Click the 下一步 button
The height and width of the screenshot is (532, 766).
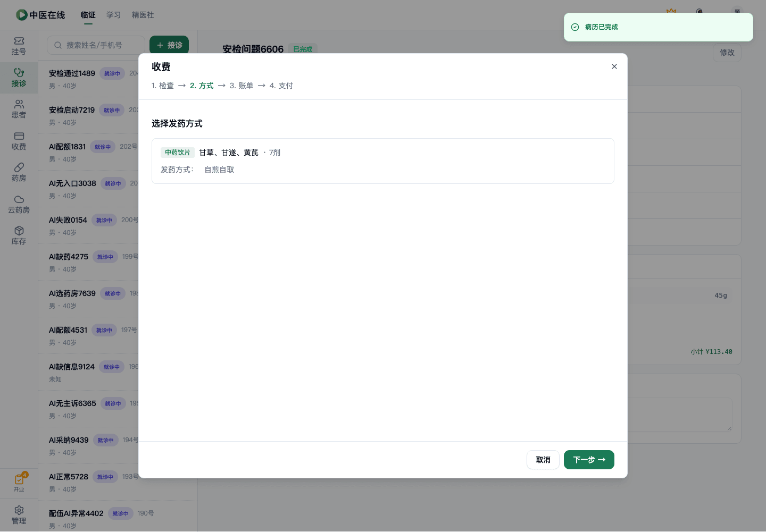pyautogui.click(x=589, y=460)
